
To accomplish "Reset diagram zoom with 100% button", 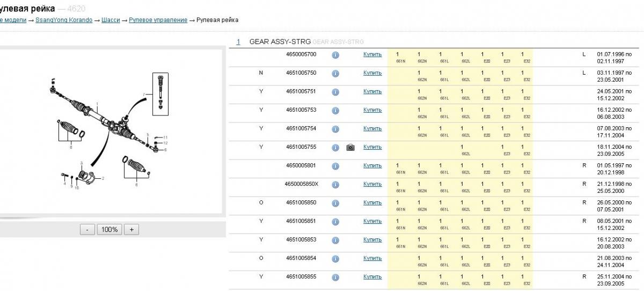I will click(109, 229).
